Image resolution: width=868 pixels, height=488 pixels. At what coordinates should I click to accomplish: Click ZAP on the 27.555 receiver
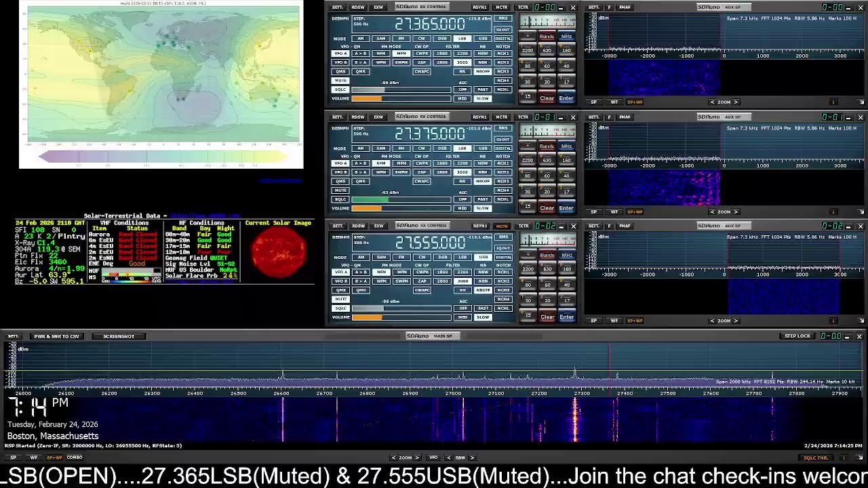[422, 281]
